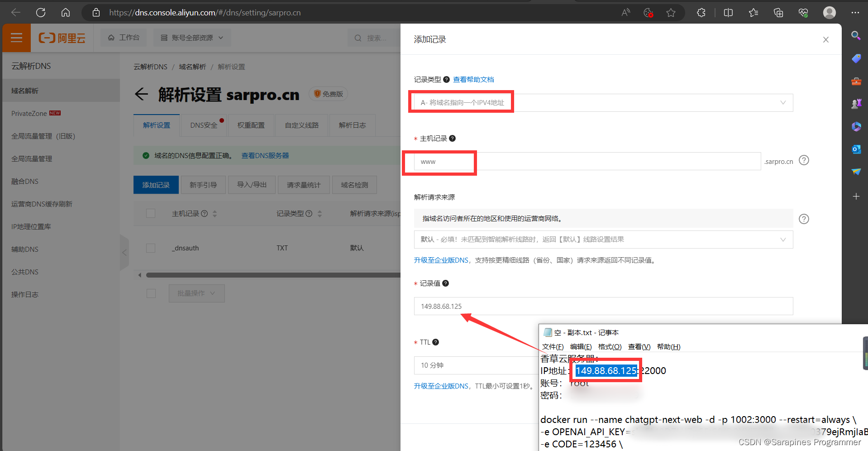This screenshot has height=451, width=868.
Task: Open Outlook icon in Edge sidebar
Action: 856,149
